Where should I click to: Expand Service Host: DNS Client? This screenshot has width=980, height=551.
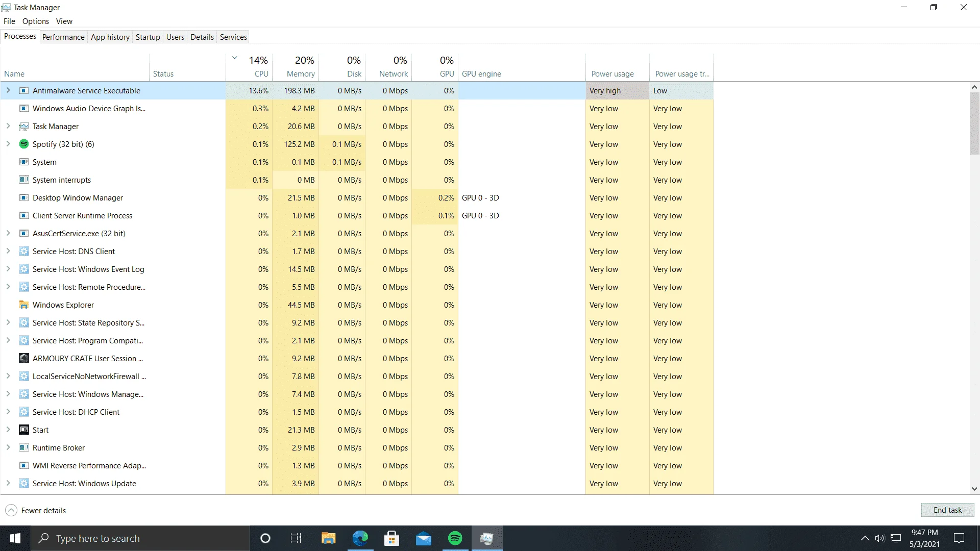[x=8, y=252]
